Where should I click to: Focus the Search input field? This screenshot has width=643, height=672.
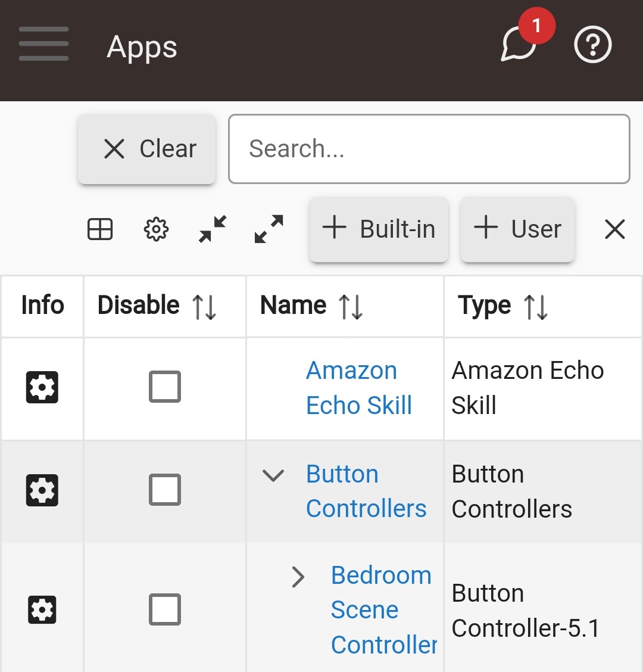(429, 149)
